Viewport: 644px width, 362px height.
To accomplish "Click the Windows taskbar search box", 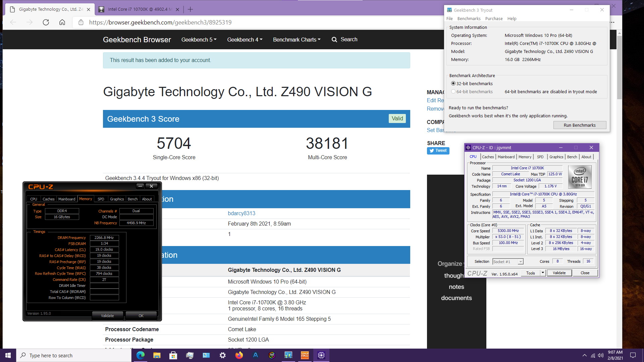I will pos(74,355).
